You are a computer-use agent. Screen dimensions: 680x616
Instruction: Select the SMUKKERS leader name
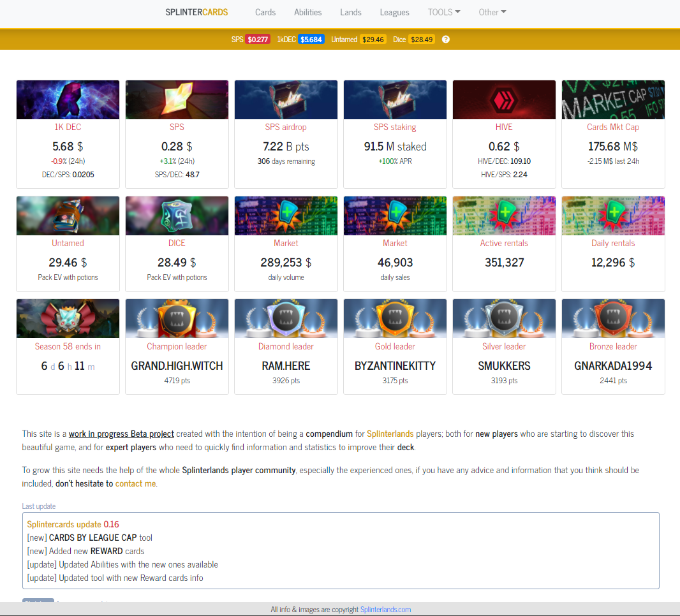click(504, 366)
